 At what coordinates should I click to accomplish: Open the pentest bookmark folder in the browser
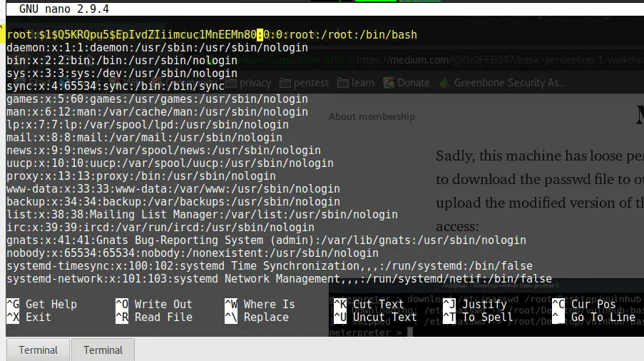[x=304, y=83]
